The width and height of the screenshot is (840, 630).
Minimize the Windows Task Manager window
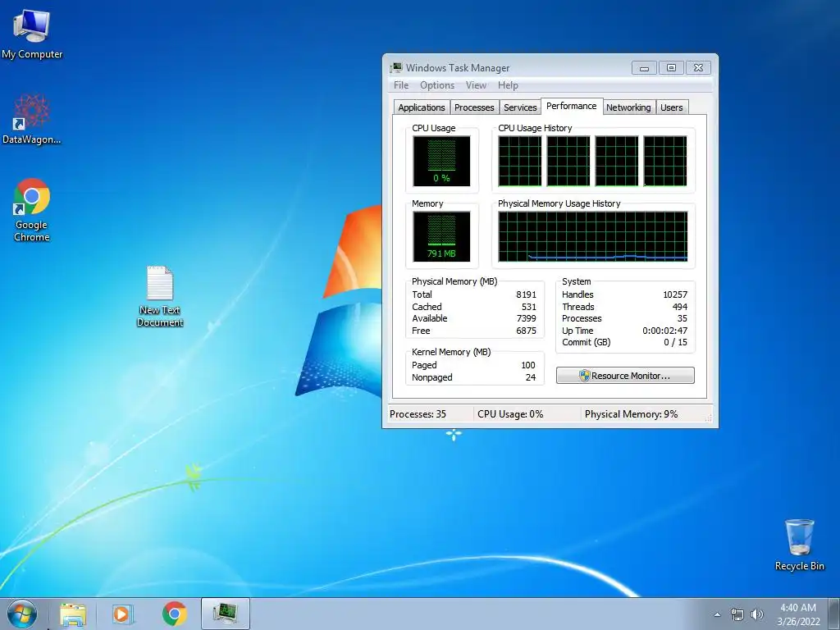click(644, 68)
